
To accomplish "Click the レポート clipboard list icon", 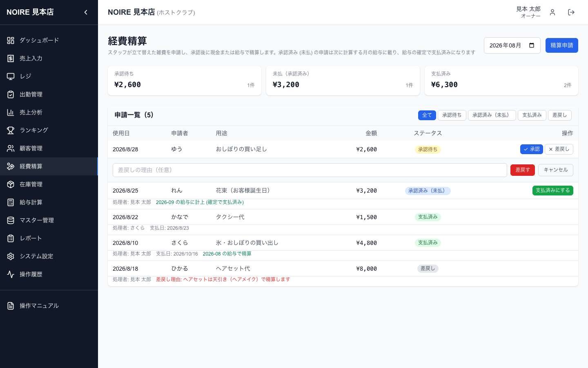I will tap(11, 238).
